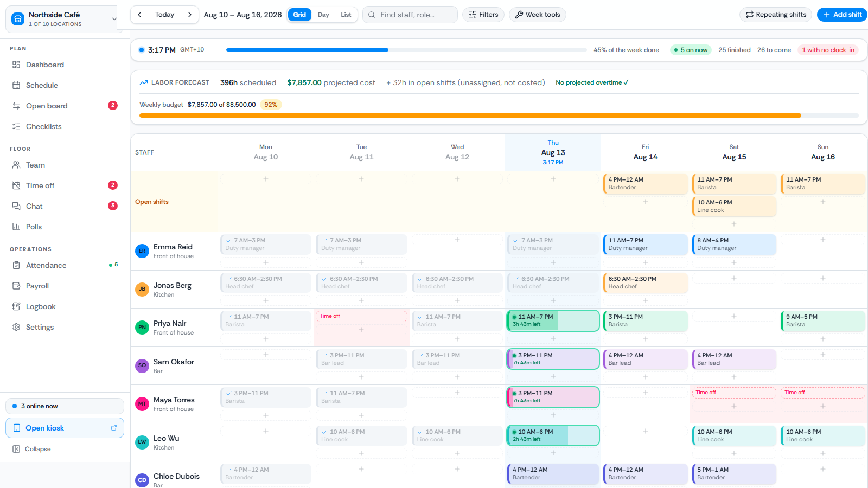Go to next week arrow
Viewport: 868px width, 488px height.
189,15
